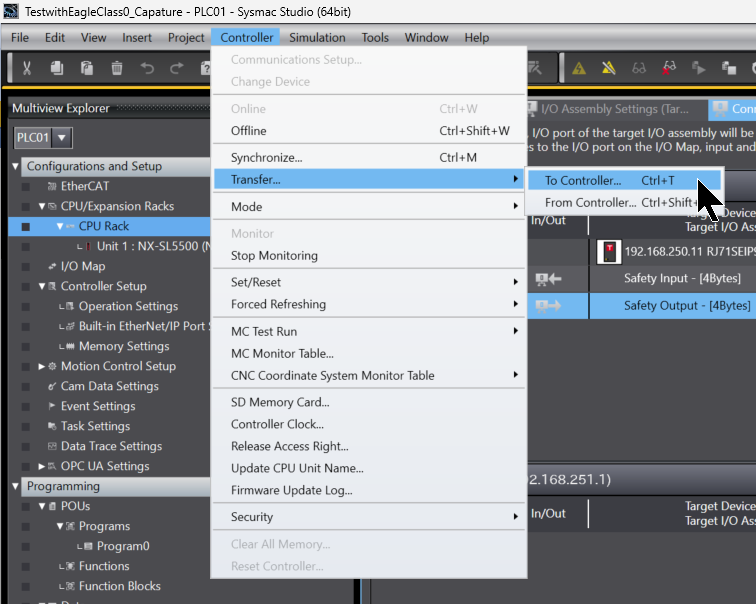Select Firmware Update Log... entry
The image size is (756, 604).
[369, 490]
